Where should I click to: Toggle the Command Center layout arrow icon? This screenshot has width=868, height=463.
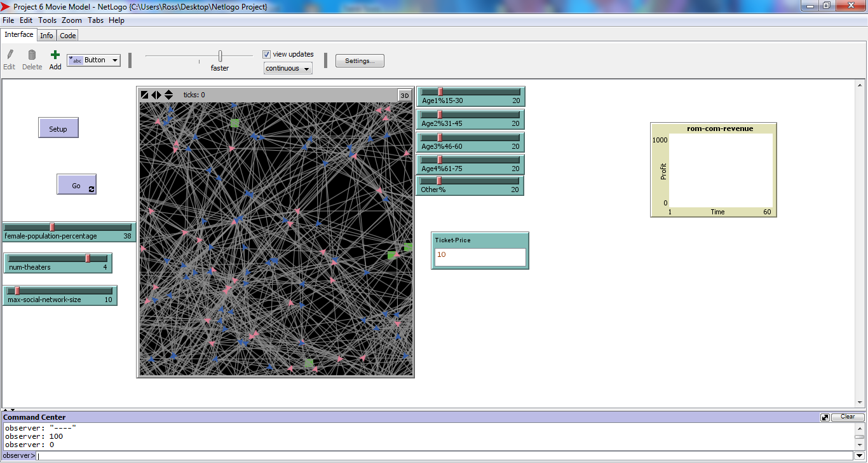(x=825, y=417)
